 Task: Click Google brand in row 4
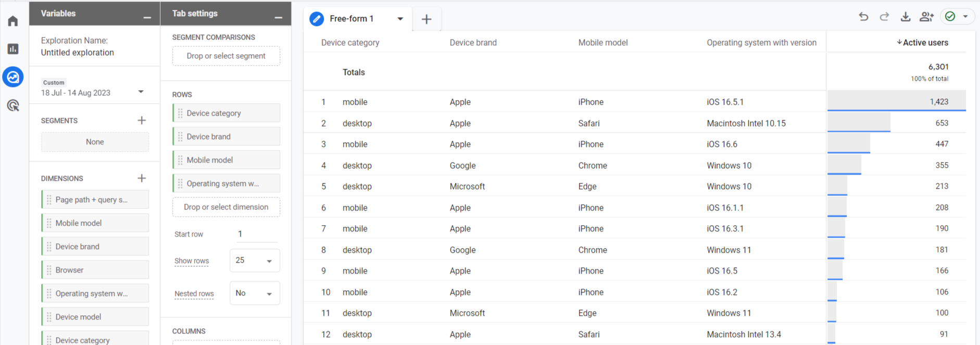pos(462,166)
